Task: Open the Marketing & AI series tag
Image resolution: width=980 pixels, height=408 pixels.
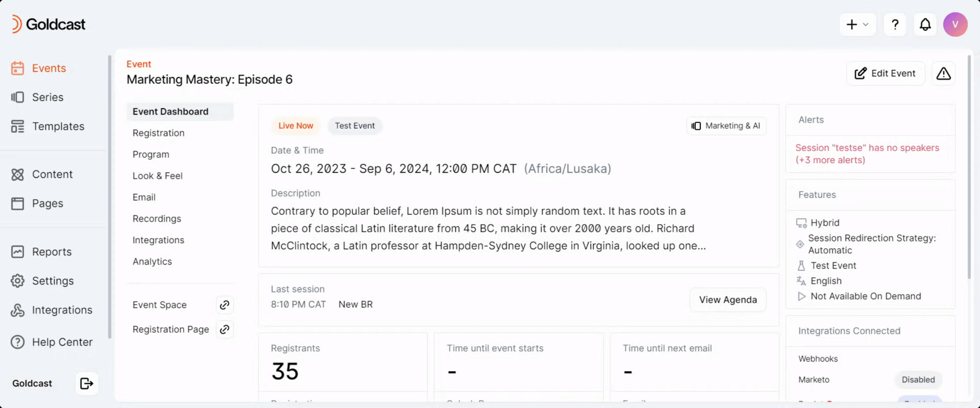Action: tap(726, 126)
